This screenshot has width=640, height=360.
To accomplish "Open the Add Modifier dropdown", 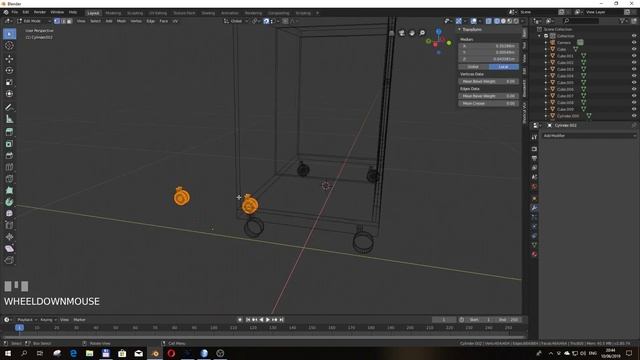I will tap(589, 136).
